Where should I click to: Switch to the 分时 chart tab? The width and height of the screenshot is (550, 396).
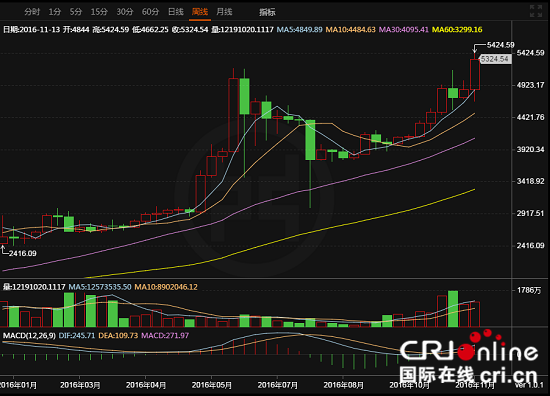tap(32, 12)
